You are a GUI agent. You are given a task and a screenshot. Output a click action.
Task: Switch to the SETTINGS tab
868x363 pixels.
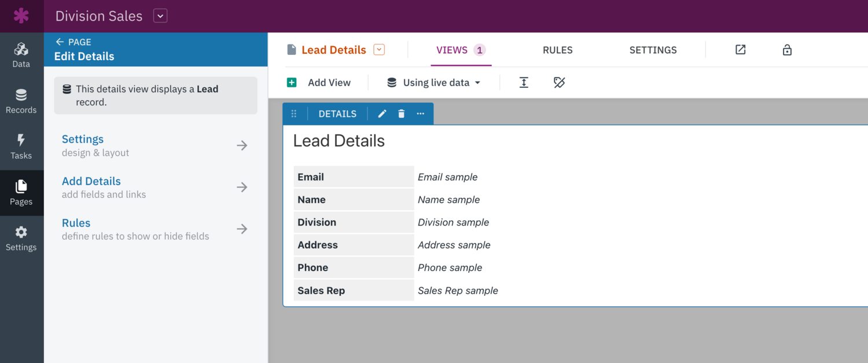653,50
